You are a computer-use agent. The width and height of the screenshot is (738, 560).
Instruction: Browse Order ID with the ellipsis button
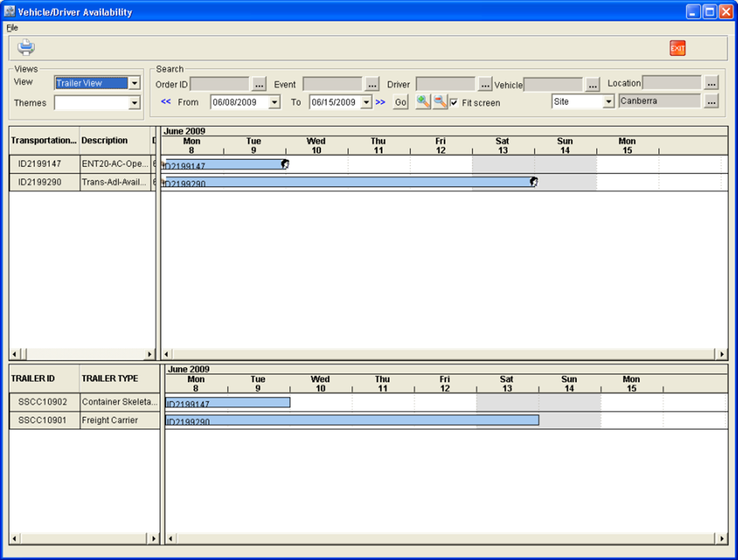click(259, 85)
